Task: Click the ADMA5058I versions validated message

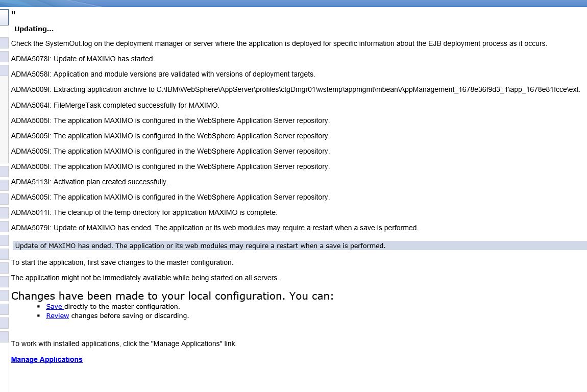Action: (163, 75)
